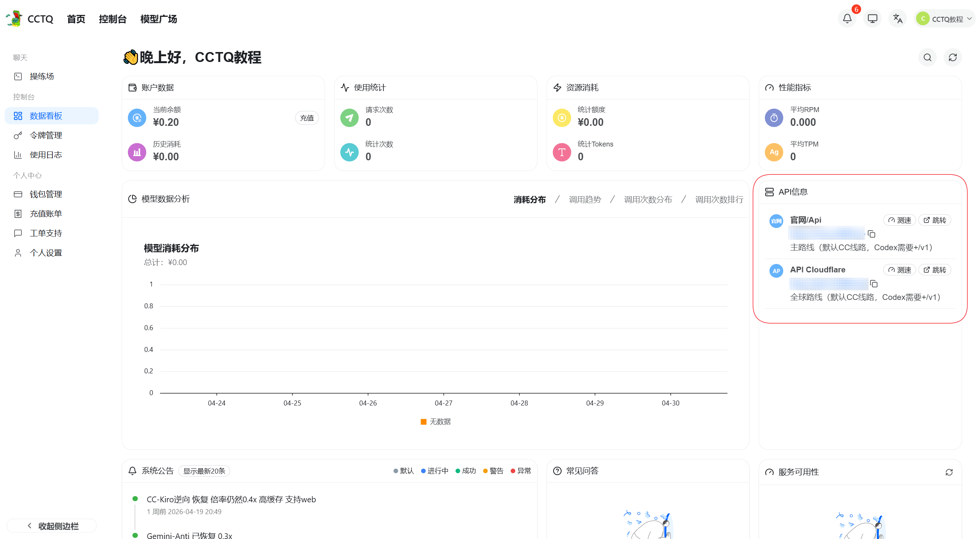Copy the API Cloudflare address
This screenshot has height=539, width=980.
coord(874,283)
